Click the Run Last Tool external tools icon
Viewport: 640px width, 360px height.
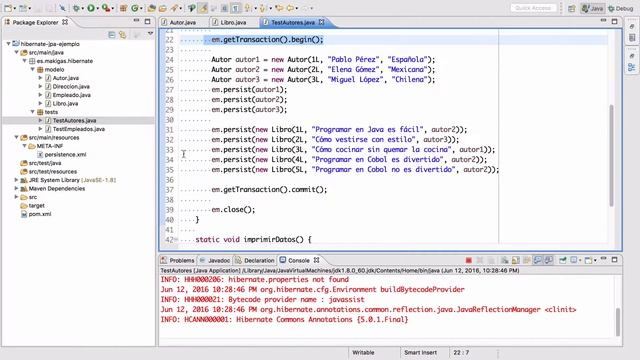pos(106,8)
